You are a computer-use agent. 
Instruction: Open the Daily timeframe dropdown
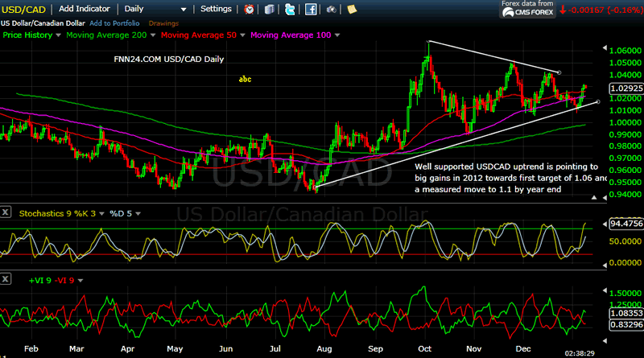[x=184, y=10]
